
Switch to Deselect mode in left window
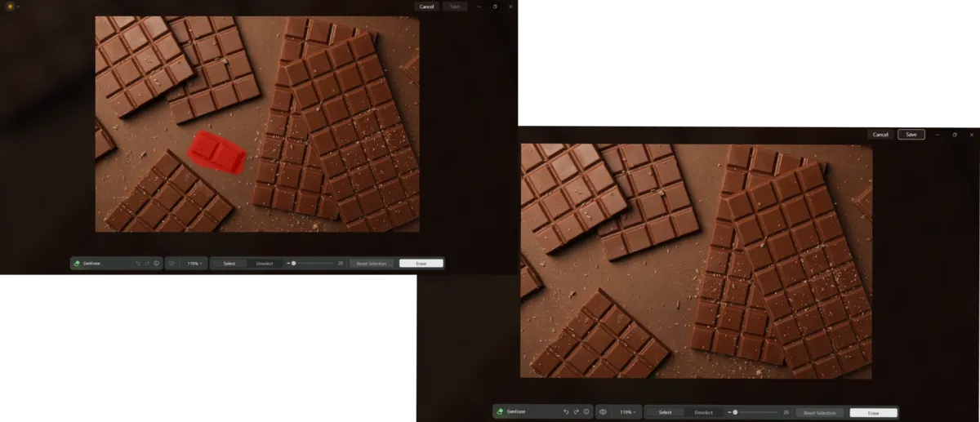tap(265, 264)
